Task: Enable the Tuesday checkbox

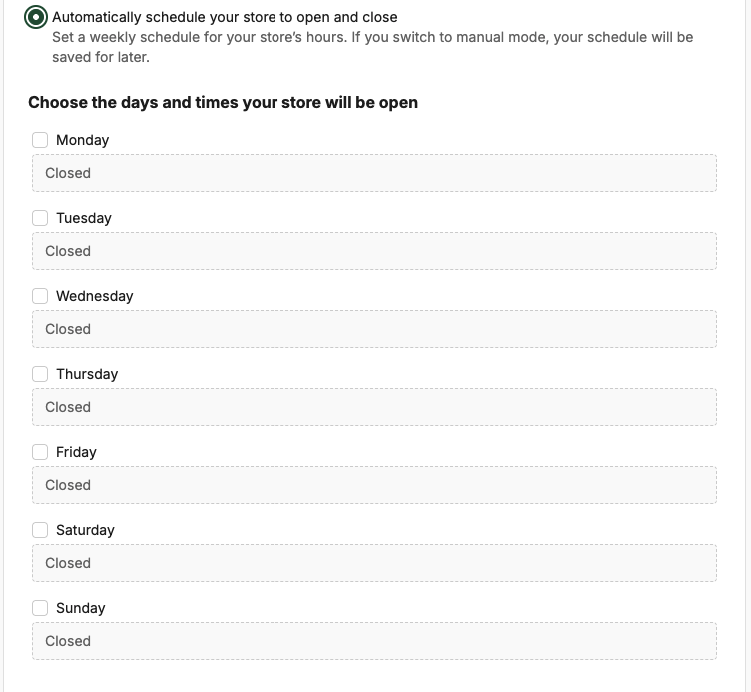Action: point(40,218)
